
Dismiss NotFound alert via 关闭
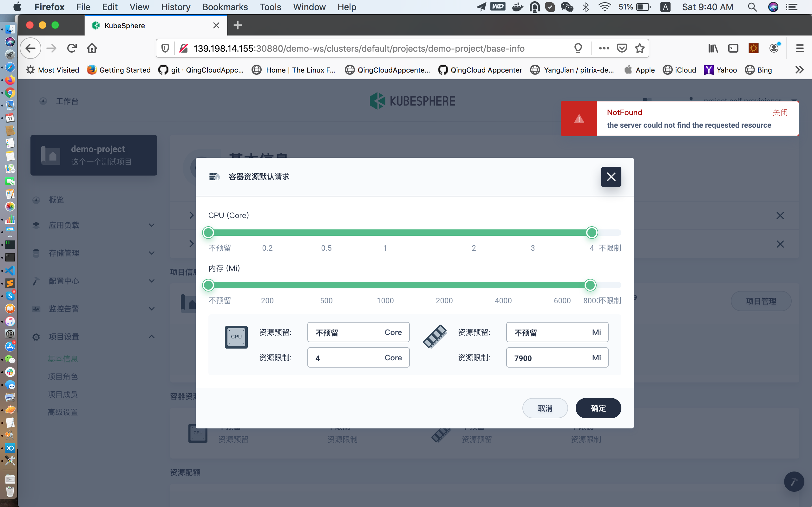(780, 112)
